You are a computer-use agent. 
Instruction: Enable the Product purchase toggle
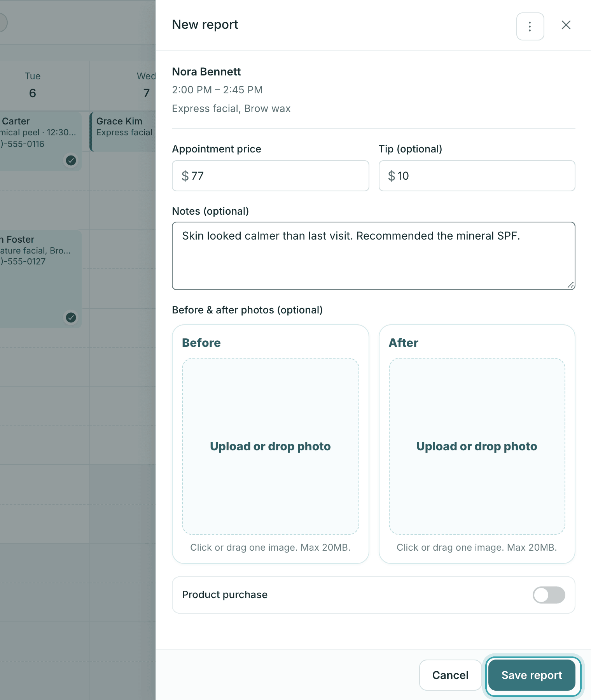point(549,595)
